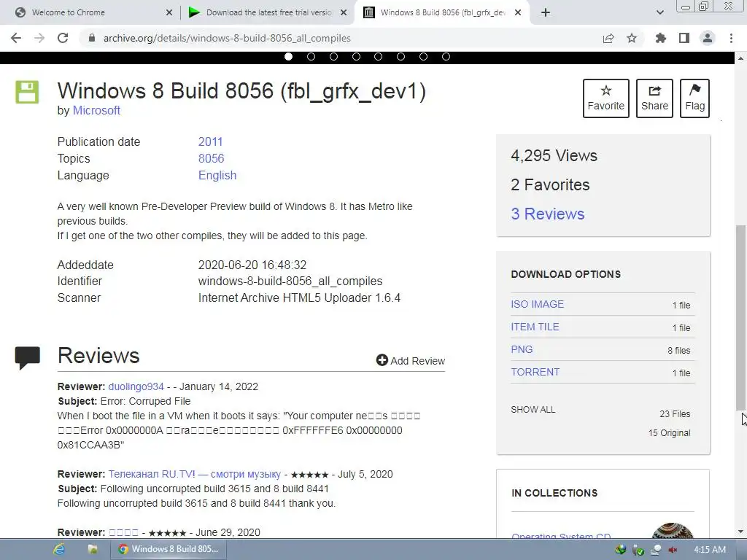Open Chrome's three-dot menu
The width and height of the screenshot is (747, 560).
(731, 38)
